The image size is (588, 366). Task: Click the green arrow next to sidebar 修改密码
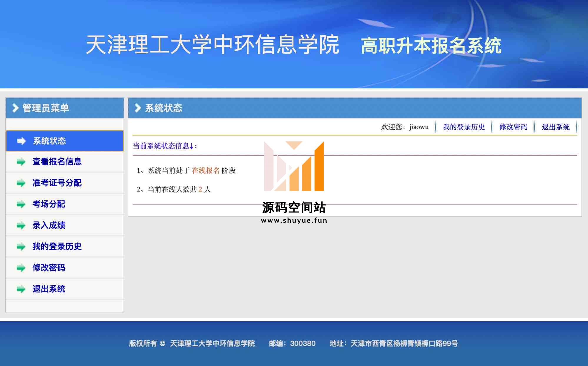[21, 268]
